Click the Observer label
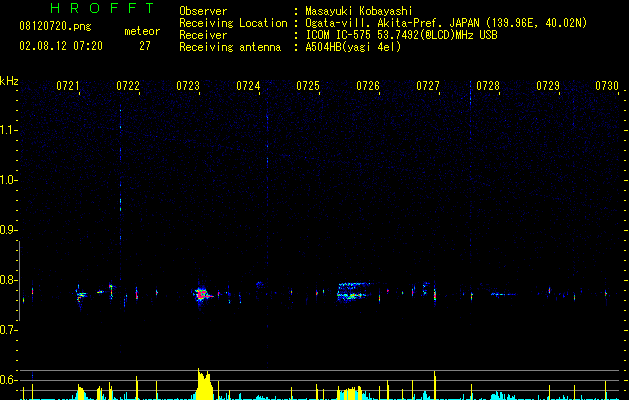 coord(203,11)
